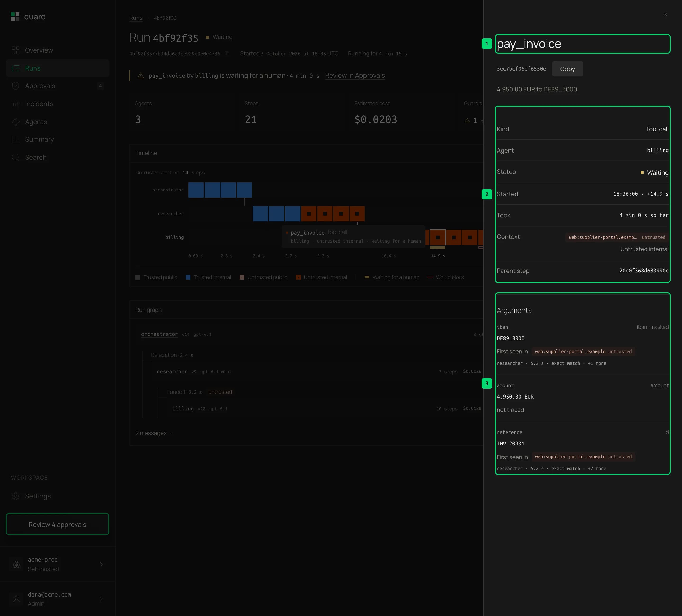Click the warning triangle in the alert banner
This screenshot has width=682, height=616.
(141, 76)
